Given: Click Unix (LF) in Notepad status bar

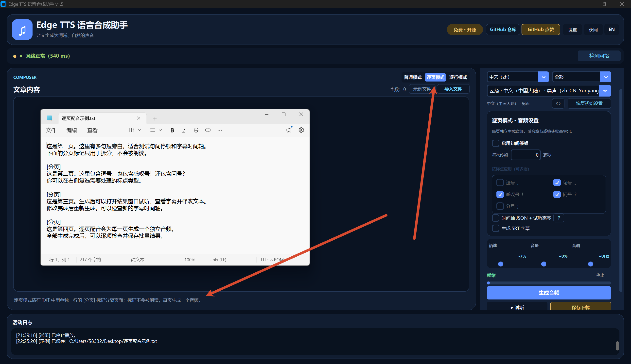Looking at the screenshot, I should pyautogui.click(x=218, y=260).
